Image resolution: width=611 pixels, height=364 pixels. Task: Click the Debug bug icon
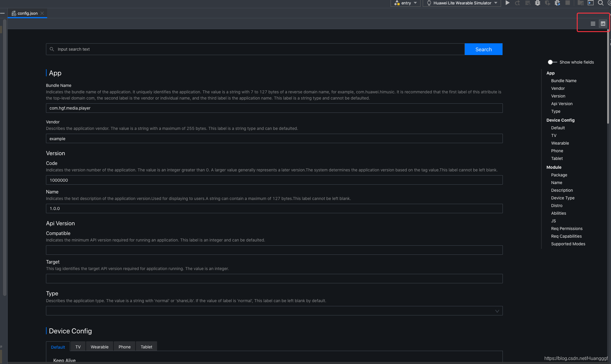click(538, 3)
